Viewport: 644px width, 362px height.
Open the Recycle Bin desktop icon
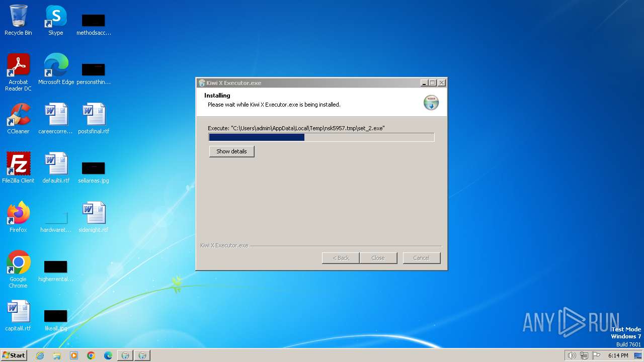18,20
